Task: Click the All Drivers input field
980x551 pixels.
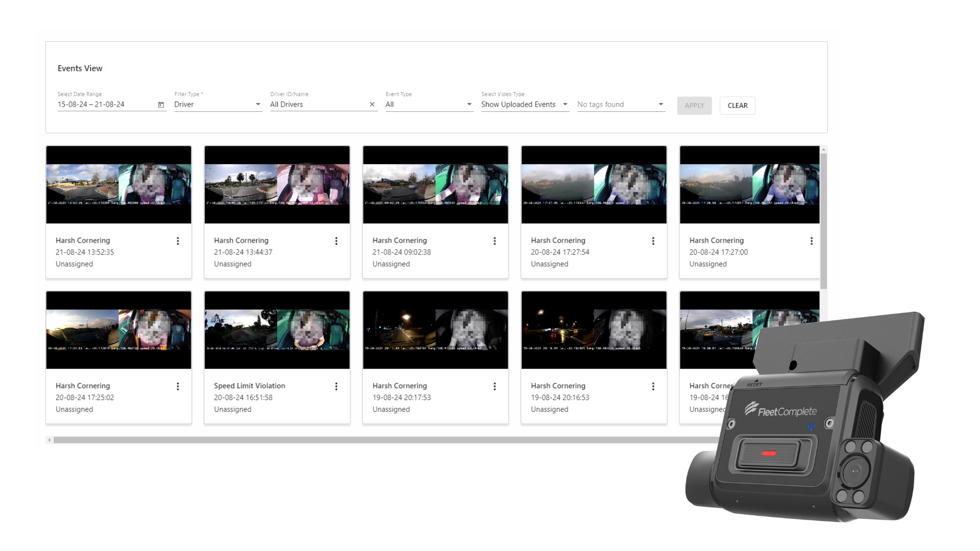Action: click(311, 104)
